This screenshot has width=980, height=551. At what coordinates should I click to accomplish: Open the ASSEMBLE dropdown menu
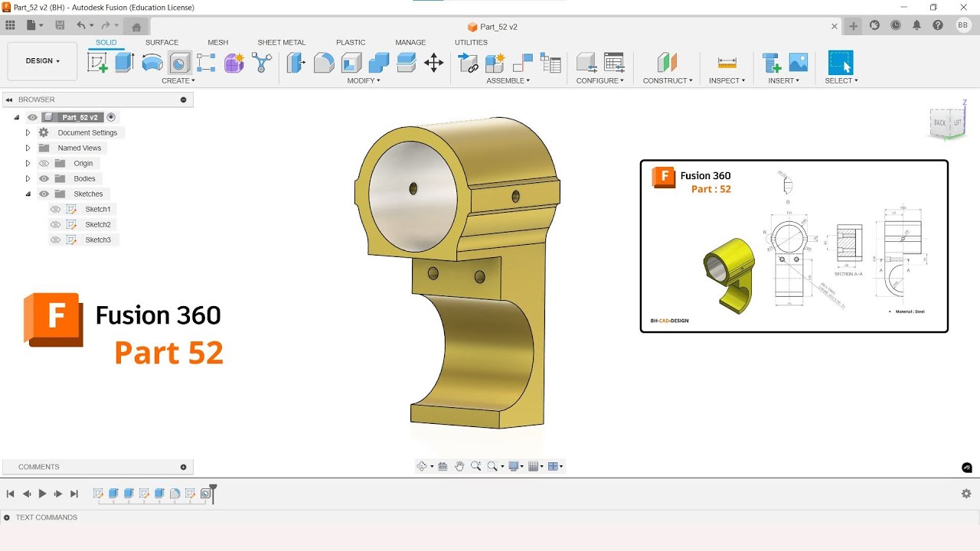pyautogui.click(x=508, y=80)
